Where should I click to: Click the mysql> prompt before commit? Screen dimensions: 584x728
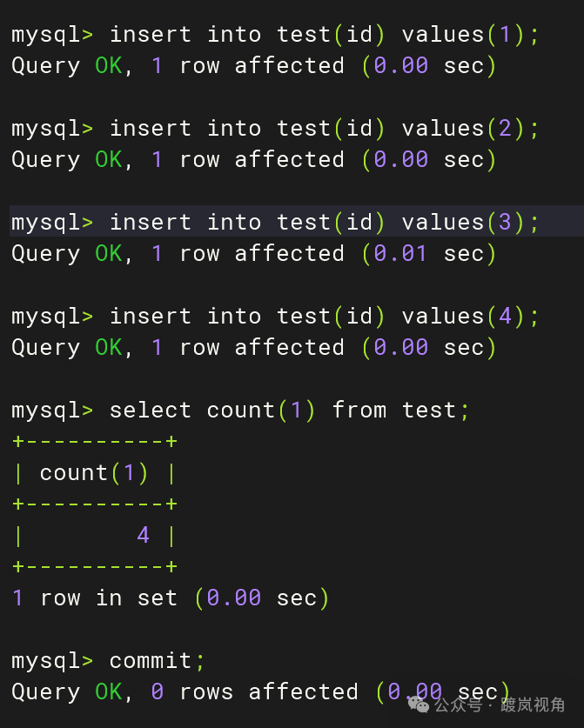[x=52, y=662]
